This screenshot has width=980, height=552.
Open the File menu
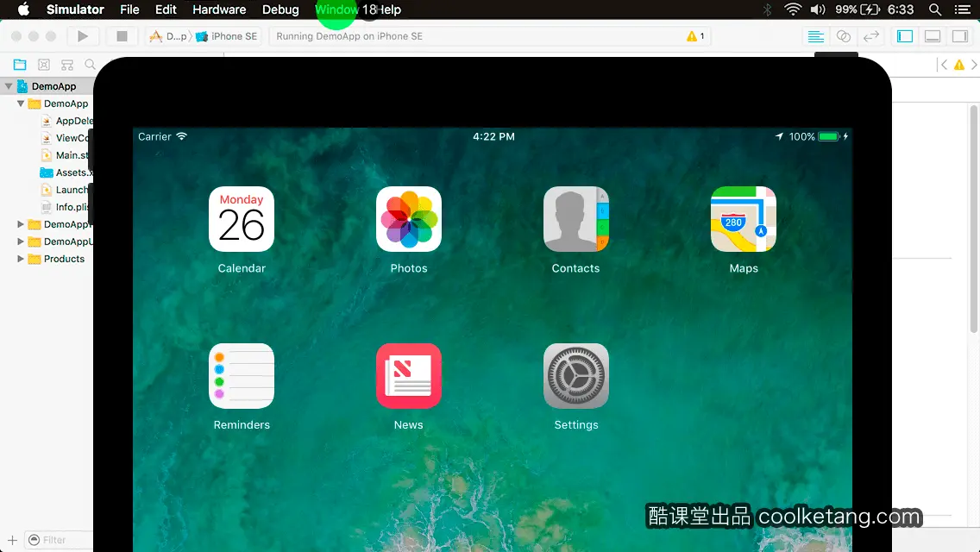click(x=129, y=9)
